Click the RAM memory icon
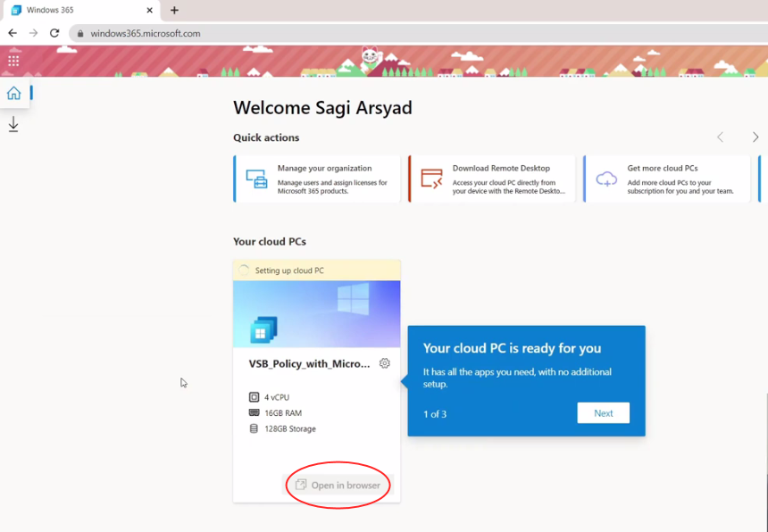The image size is (768, 532). 254,412
